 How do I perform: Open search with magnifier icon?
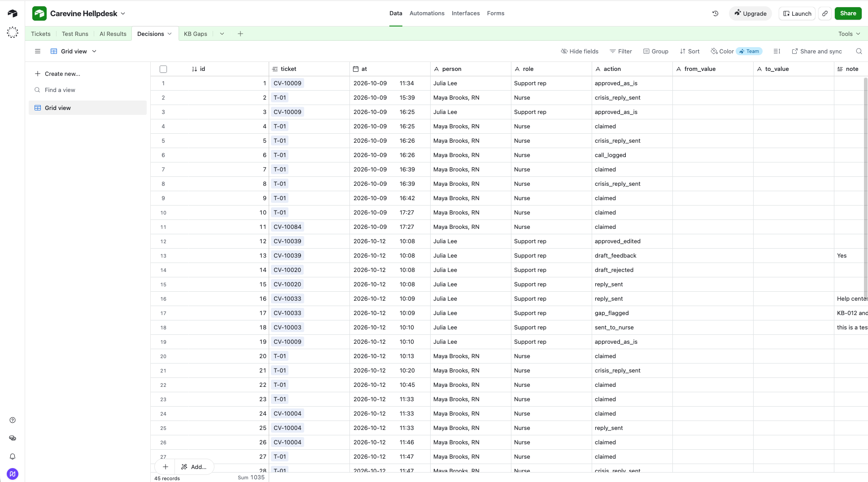point(859,51)
